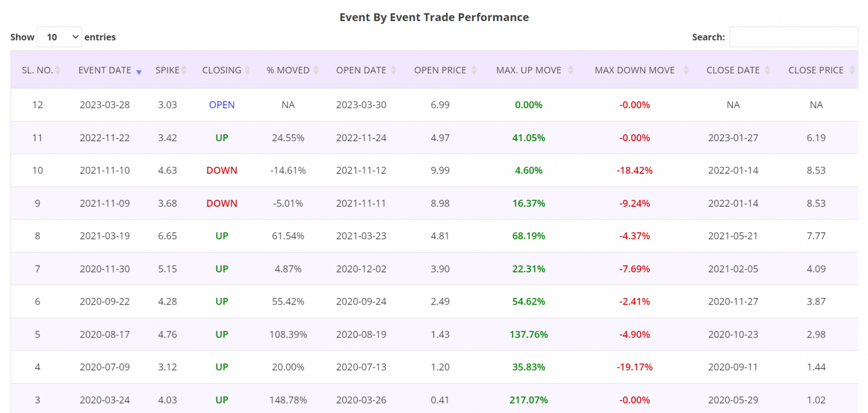
Task: Click the Event By Event Trade Performance title
Action: click(x=434, y=17)
